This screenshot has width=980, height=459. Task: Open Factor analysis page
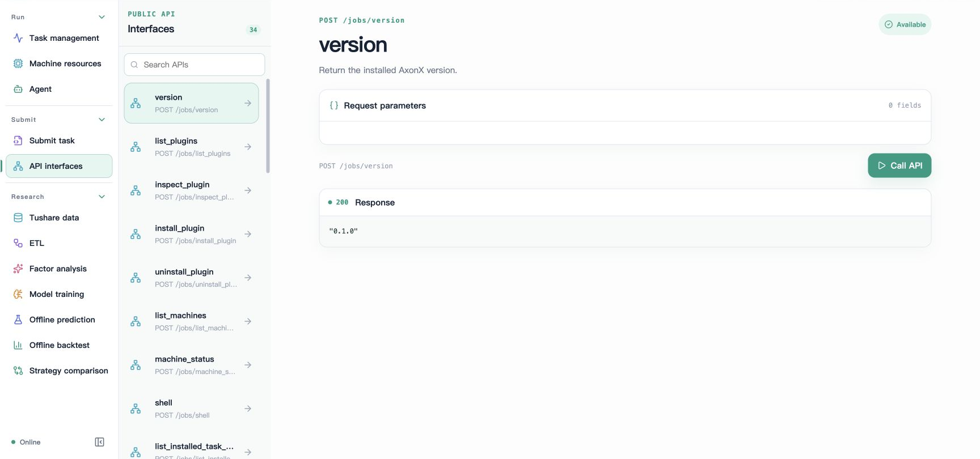pyautogui.click(x=59, y=269)
